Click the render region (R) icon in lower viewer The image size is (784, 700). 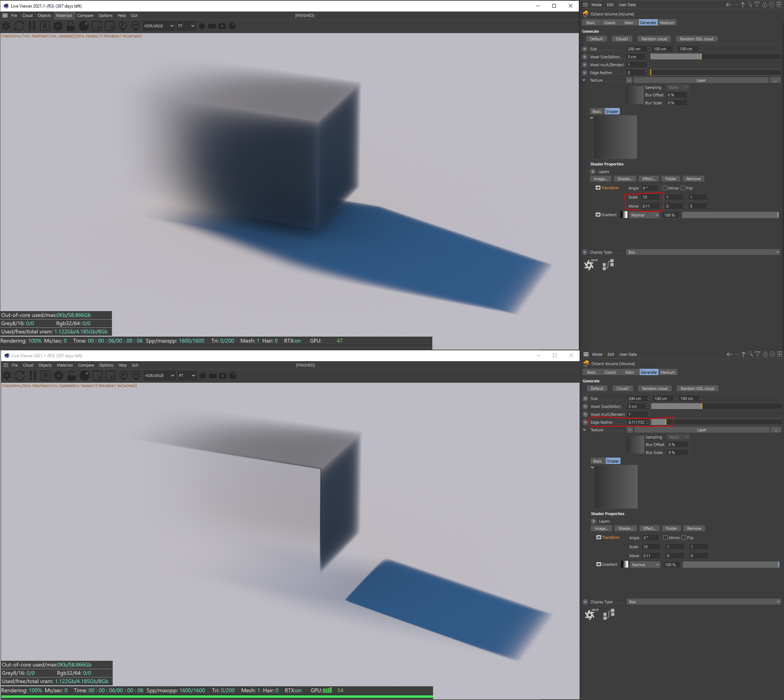(x=45, y=376)
